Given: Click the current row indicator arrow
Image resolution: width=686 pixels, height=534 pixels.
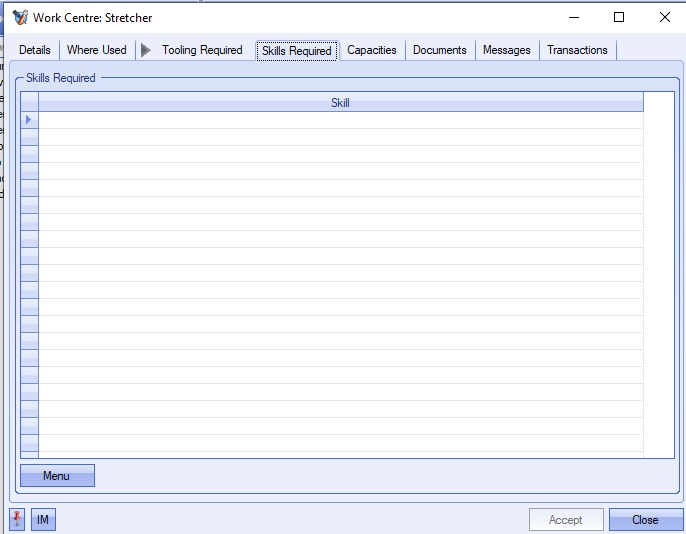Looking at the screenshot, I should (x=29, y=119).
